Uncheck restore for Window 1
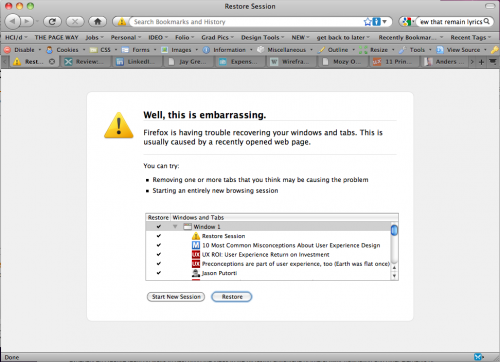 click(x=159, y=227)
